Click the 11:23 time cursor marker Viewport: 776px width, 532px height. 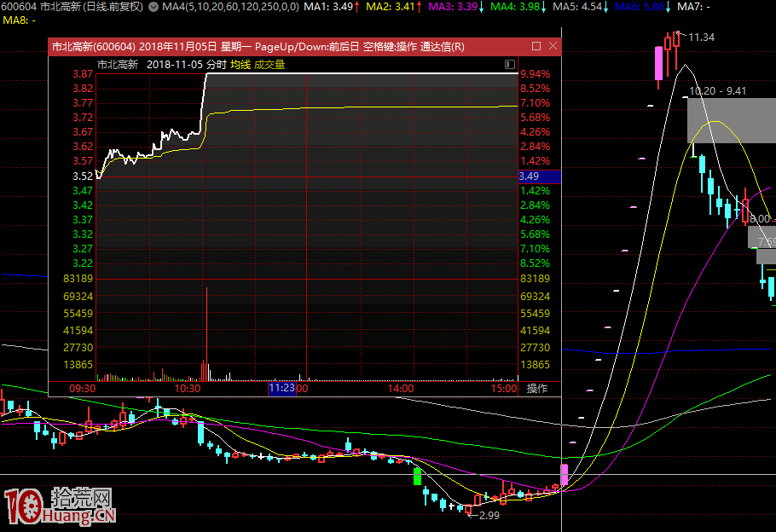281,389
